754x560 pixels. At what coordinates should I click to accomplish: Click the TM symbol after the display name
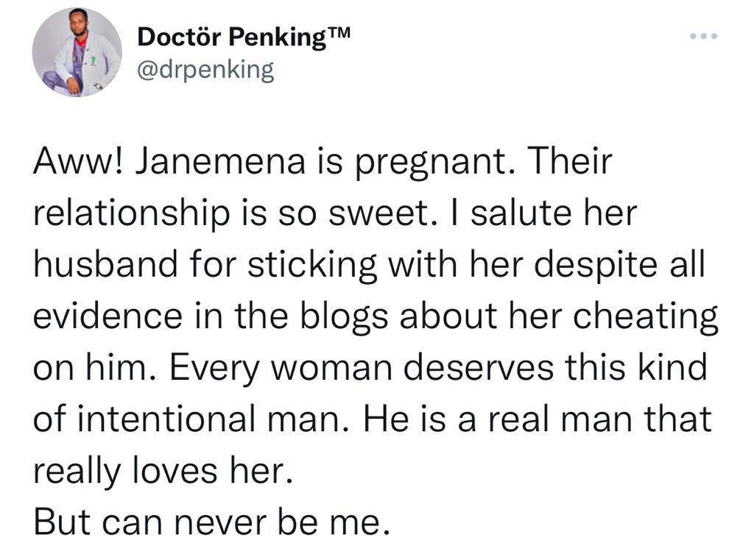(339, 32)
